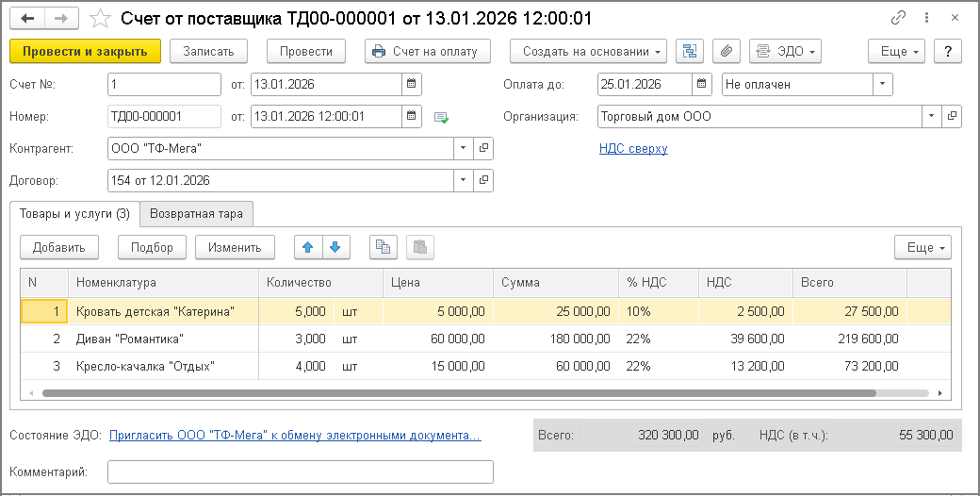Expand the Организация dropdown arrow

tap(932, 116)
